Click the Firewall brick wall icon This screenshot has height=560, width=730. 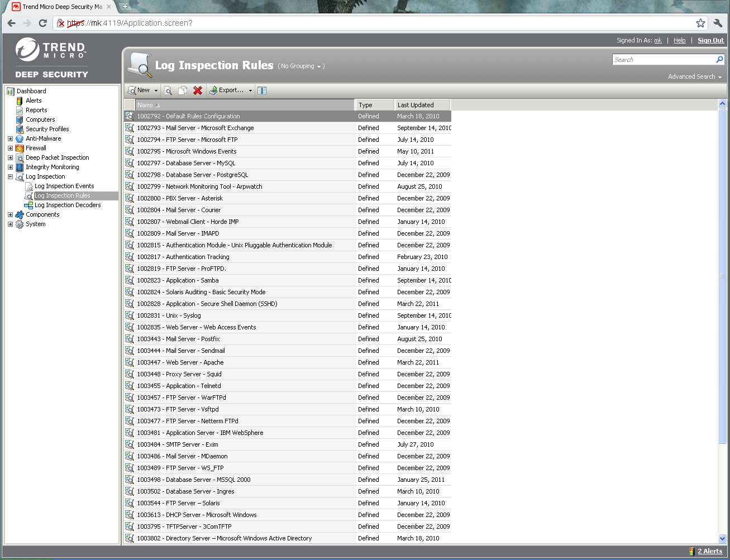click(20, 148)
